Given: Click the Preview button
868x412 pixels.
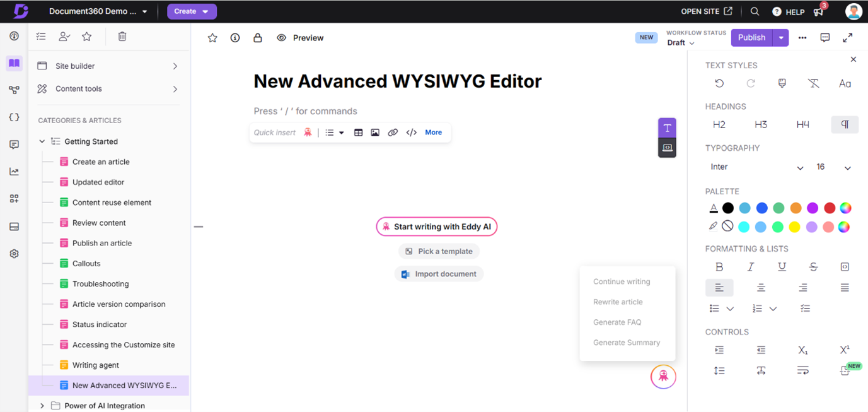Looking at the screenshot, I should (300, 38).
